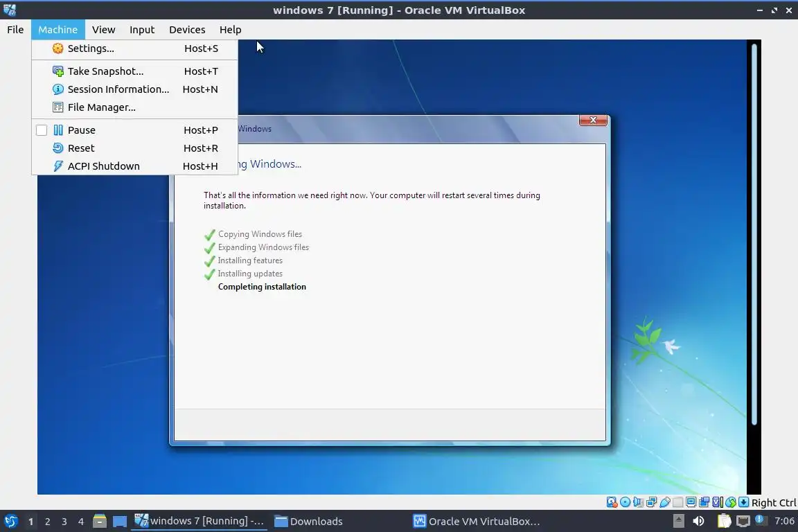Open File Manager from the Machine menu
The height and width of the screenshot is (532, 798).
135,107
